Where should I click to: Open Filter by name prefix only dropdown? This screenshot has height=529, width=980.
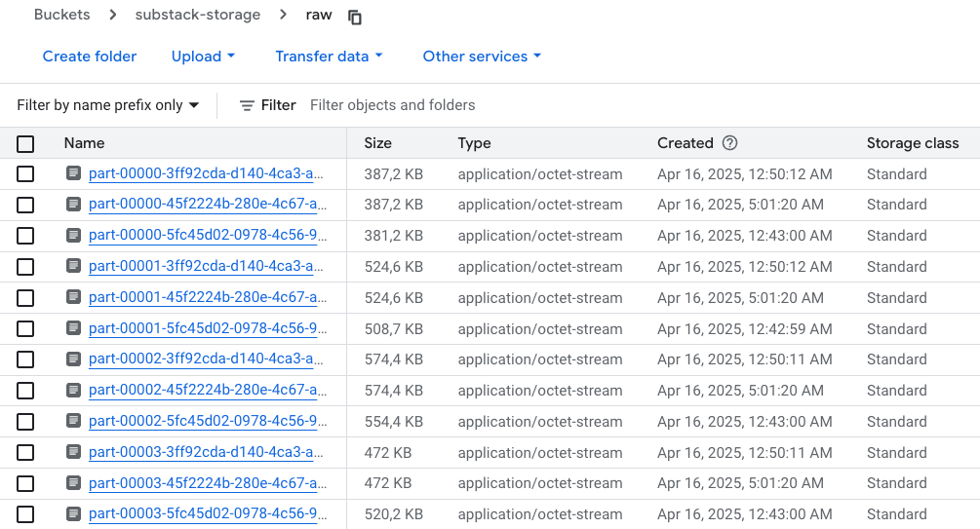[107, 105]
